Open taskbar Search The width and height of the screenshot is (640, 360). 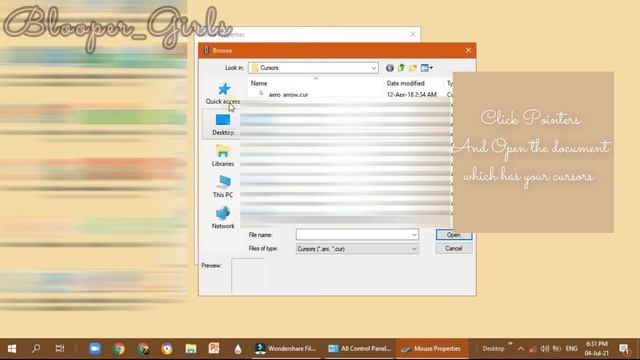(x=36, y=349)
